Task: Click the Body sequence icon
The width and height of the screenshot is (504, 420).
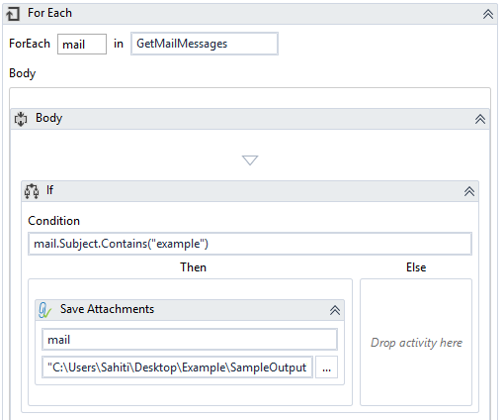Action: coord(21,119)
